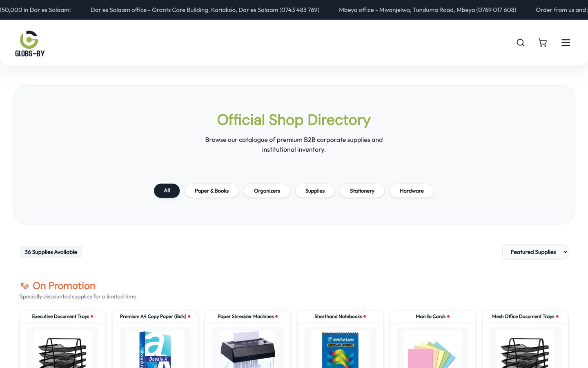Click the Globs-By logo
588x368 pixels.
pos(30,43)
